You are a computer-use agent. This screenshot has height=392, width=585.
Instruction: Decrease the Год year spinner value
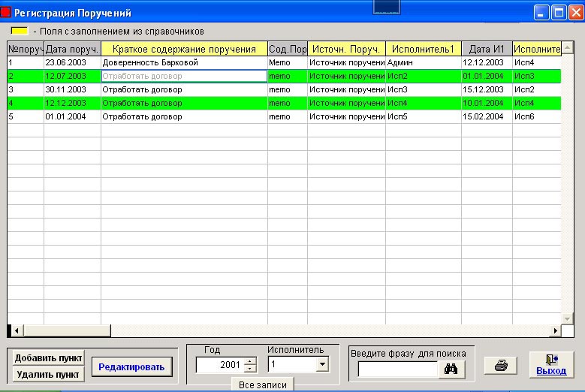(250, 369)
